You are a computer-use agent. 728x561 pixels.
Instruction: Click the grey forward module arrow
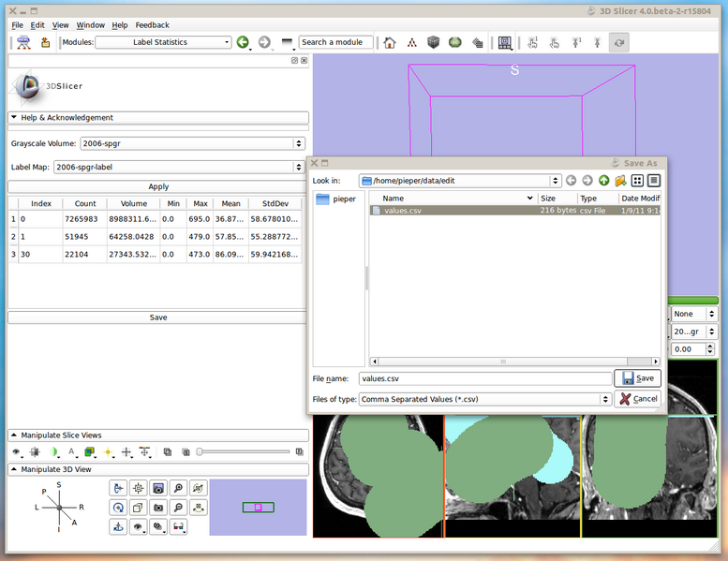click(x=264, y=42)
